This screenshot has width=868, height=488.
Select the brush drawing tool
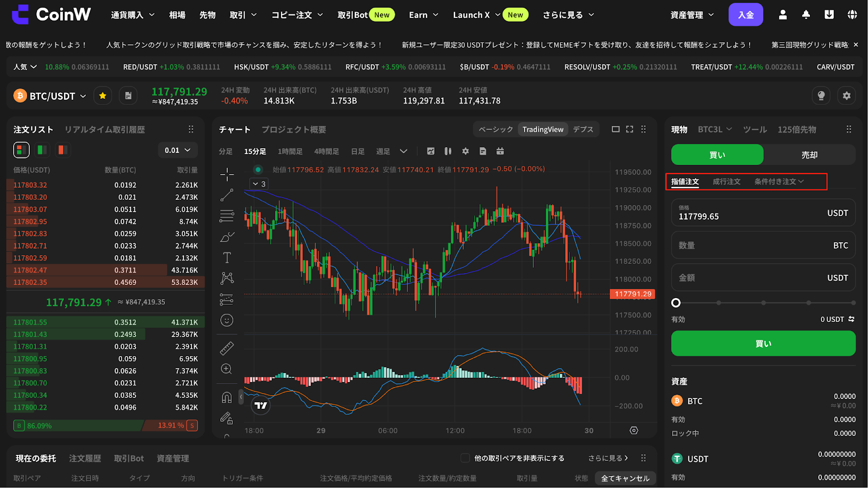[227, 237]
